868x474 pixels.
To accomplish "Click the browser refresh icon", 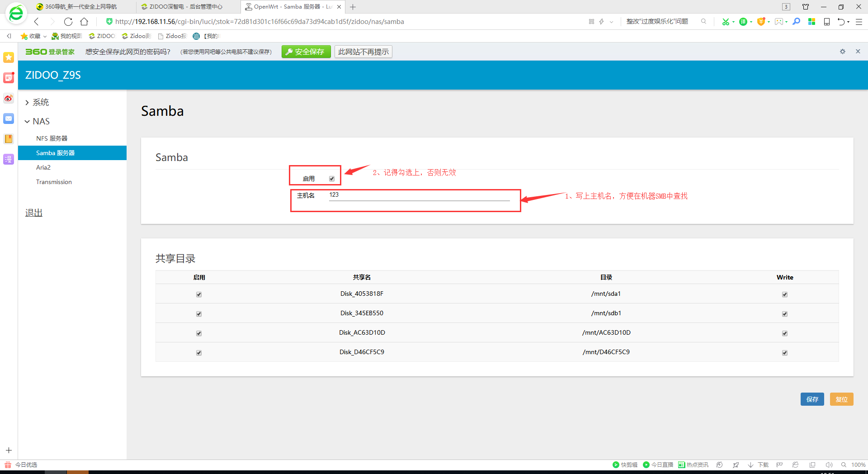I will click(x=68, y=22).
